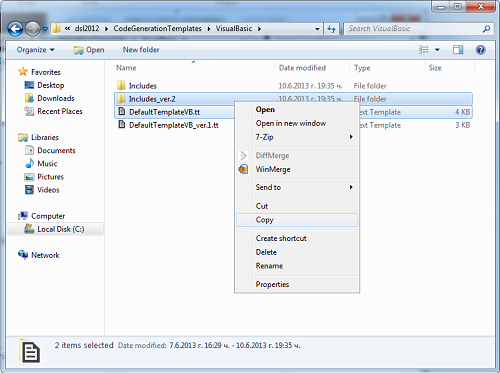
Task: Open the Pictures library
Action: coord(50,177)
